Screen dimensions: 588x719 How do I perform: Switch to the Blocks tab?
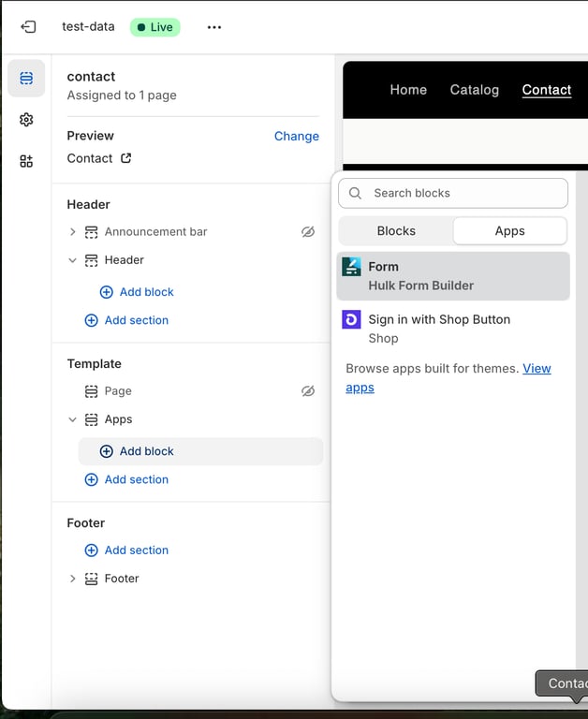[x=396, y=231]
